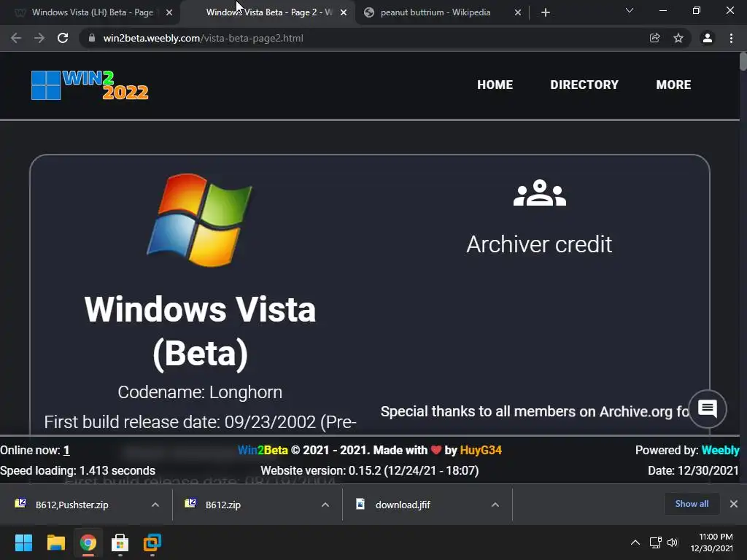Image resolution: width=747 pixels, height=560 pixels.
Task: Open the HuyG34 author link
Action: coord(481,451)
